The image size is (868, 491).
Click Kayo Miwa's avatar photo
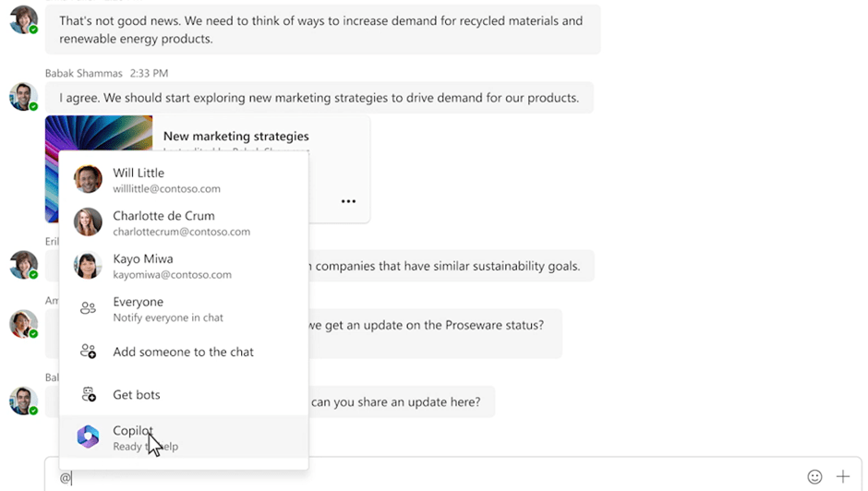(x=88, y=266)
